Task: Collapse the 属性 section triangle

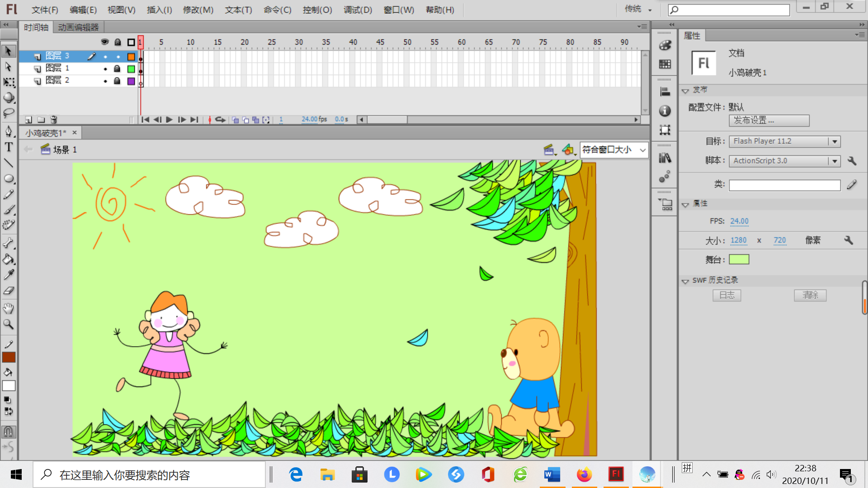Action: pyautogui.click(x=685, y=205)
